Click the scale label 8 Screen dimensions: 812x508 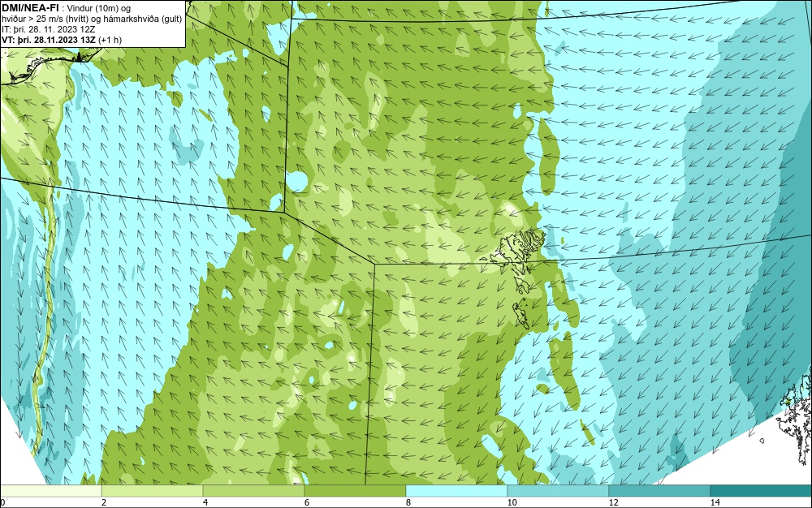pyautogui.click(x=408, y=503)
